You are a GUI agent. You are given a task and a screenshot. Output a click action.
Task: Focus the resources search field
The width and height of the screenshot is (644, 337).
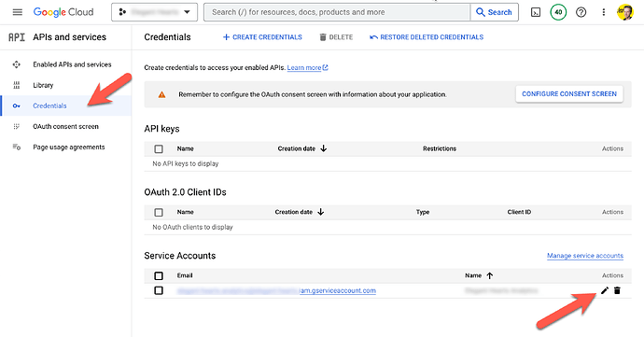point(337,12)
